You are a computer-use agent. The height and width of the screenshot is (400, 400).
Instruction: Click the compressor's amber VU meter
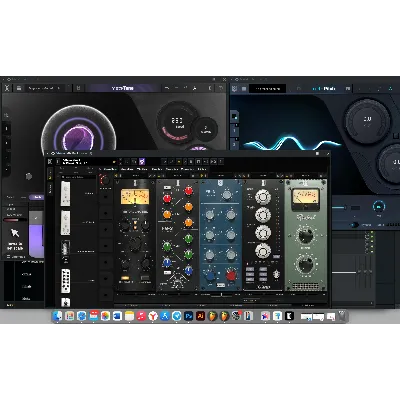pyautogui.click(x=135, y=197)
